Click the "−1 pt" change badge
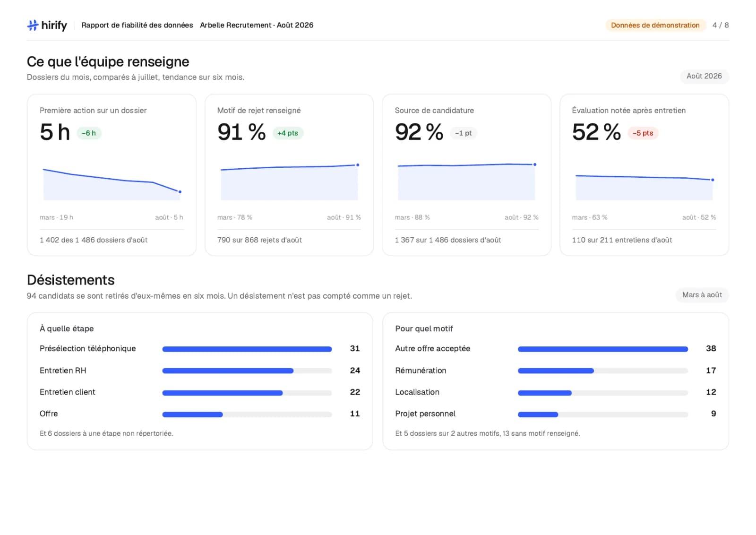This screenshot has height=535, width=756. point(463,133)
